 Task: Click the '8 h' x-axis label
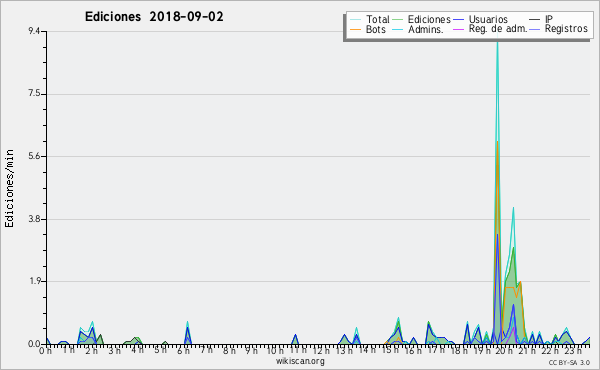pos(229,351)
